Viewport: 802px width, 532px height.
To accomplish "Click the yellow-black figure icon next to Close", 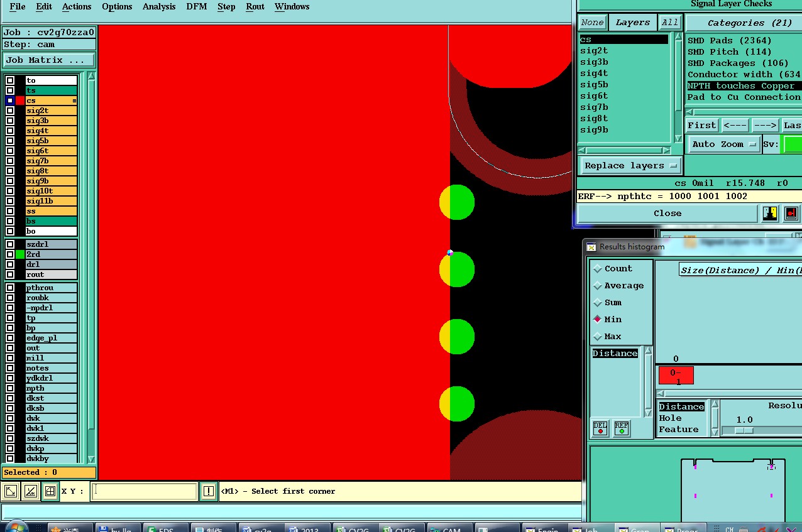I will [x=770, y=214].
